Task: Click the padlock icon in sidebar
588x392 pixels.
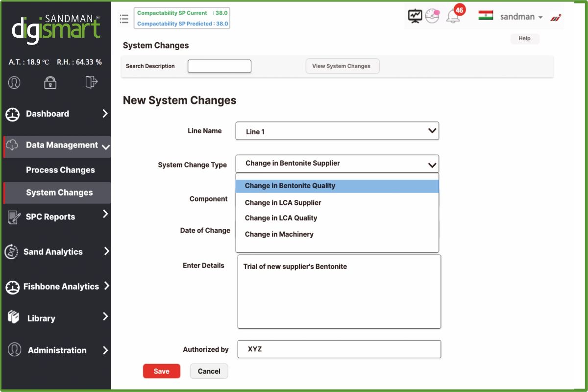Action: tap(50, 82)
